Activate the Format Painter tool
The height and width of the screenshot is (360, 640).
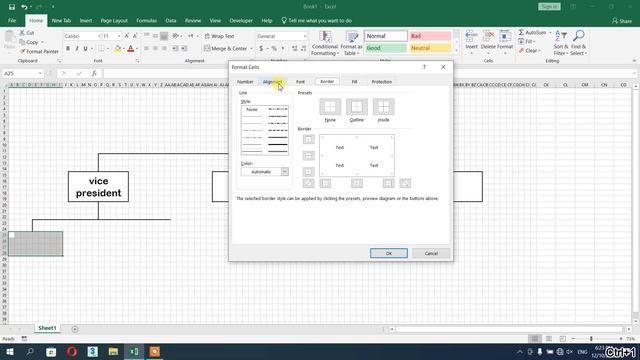(x=39, y=51)
